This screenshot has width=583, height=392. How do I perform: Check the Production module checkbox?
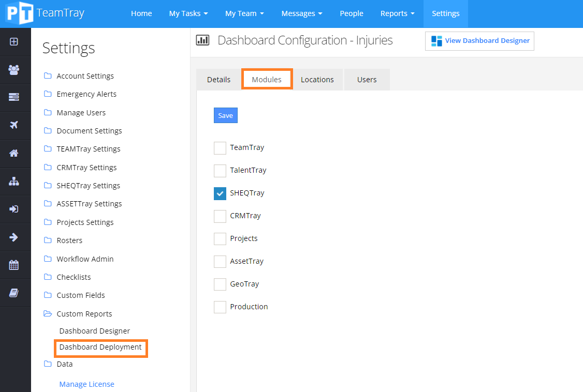[220, 306]
